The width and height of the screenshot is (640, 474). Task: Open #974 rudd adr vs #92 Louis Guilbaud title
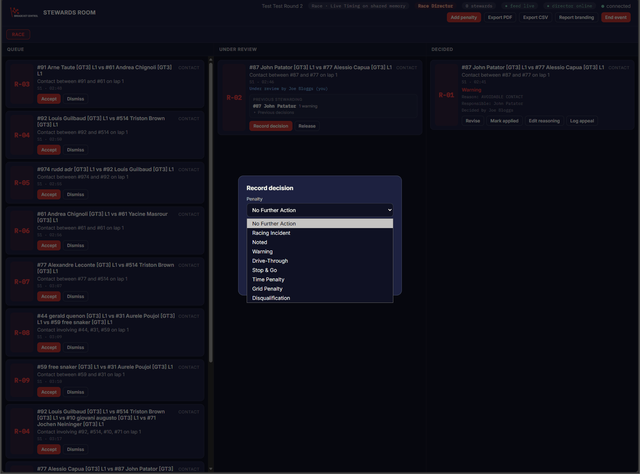coord(105,169)
